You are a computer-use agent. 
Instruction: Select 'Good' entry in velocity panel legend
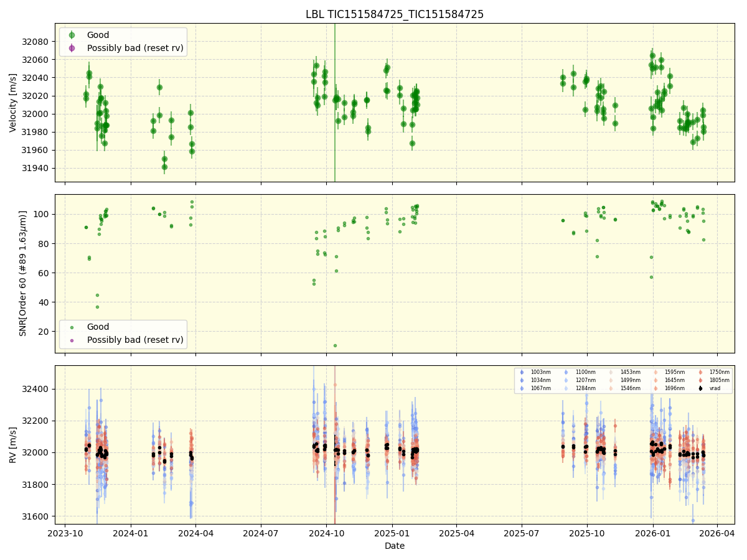coord(98,35)
